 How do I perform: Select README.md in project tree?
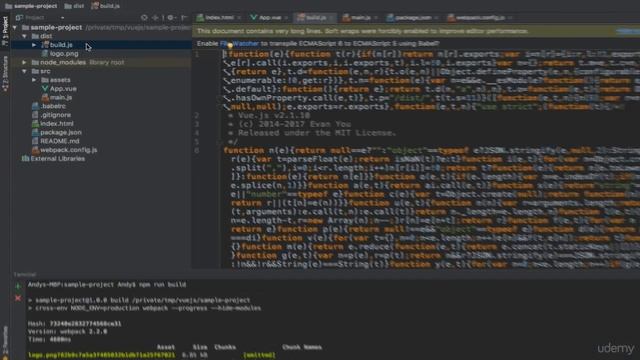60,141
